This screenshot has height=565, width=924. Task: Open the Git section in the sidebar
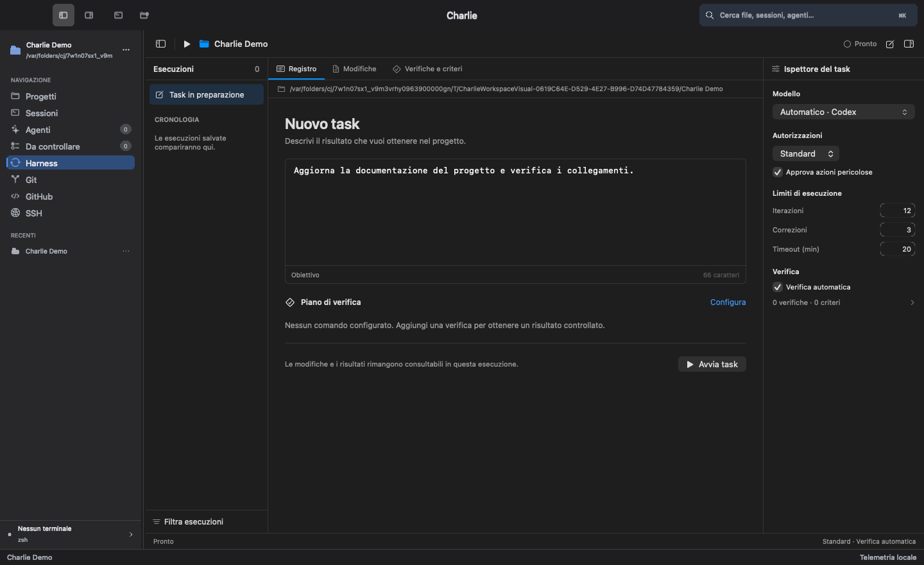[71, 180]
